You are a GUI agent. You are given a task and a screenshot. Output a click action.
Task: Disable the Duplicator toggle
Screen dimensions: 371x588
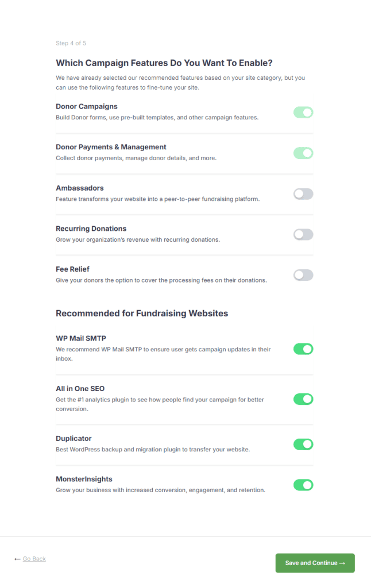303,444
